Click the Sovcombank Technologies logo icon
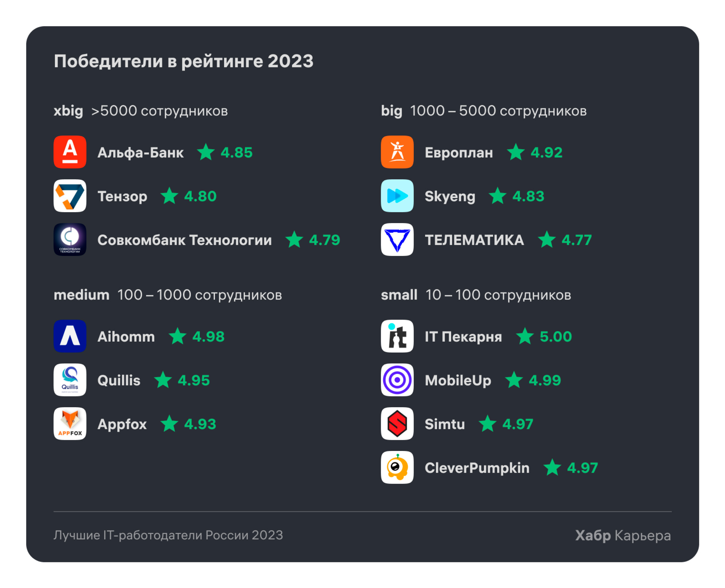Image resolution: width=725 pixels, height=588 pixels. point(70,239)
